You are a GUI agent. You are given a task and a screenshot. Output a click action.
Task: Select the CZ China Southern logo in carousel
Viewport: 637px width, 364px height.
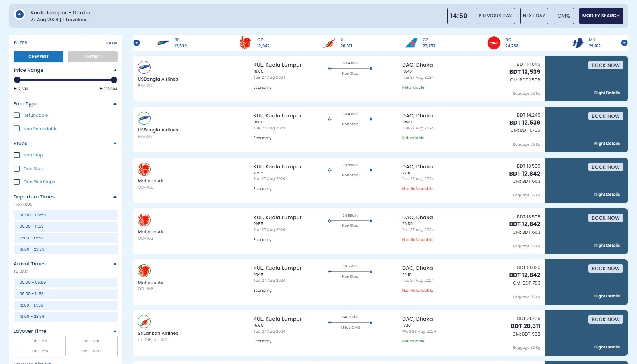[411, 43]
